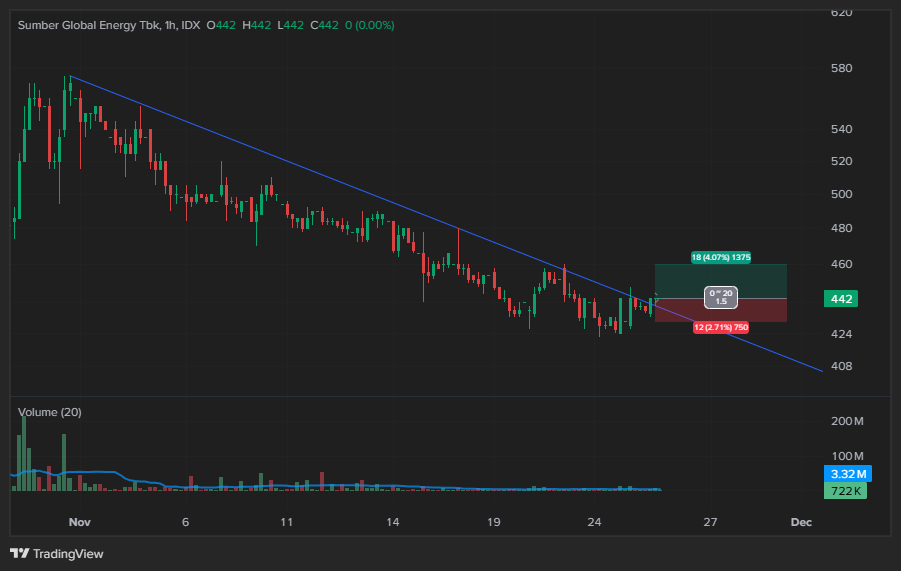Select the stop label 12 (2.71%) 750

click(x=721, y=327)
